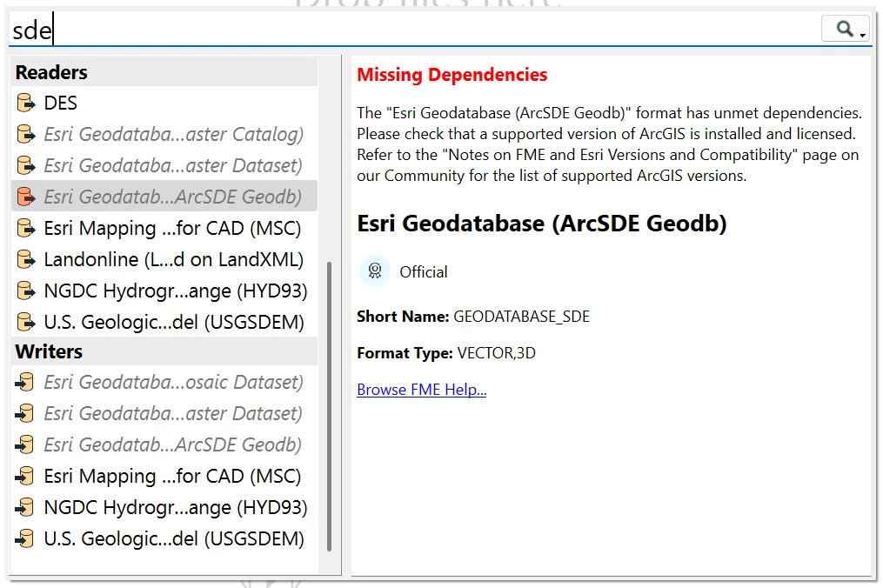Click reader icon for Esri Geodataba...aster Dataset)
The width and height of the screenshot is (883, 588).
coord(26,165)
